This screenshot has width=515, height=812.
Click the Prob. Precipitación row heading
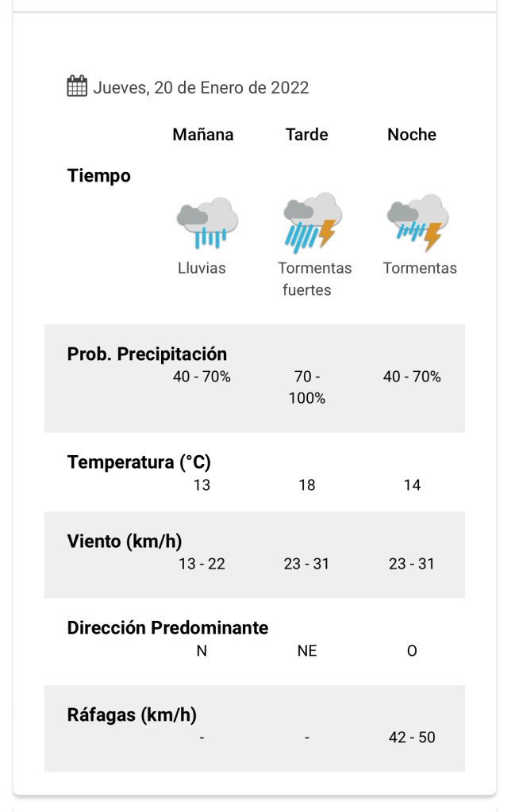[x=147, y=354]
